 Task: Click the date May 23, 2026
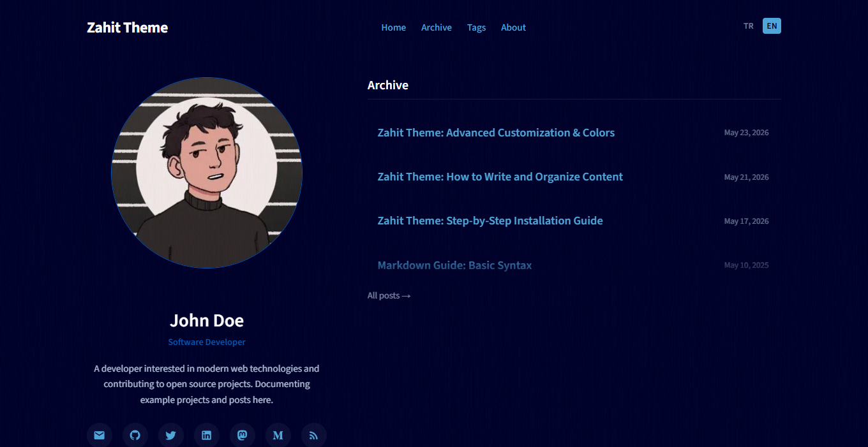click(746, 133)
